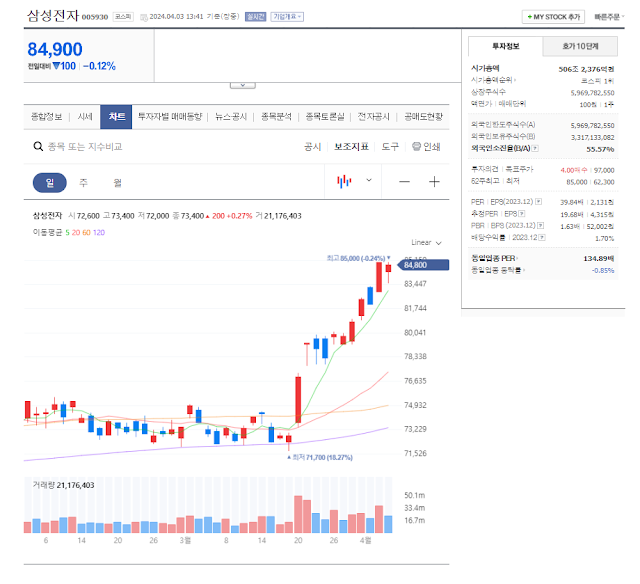Click help icon beside 추정PER EPS
This screenshot has width=640, height=584.
click(522, 213)
